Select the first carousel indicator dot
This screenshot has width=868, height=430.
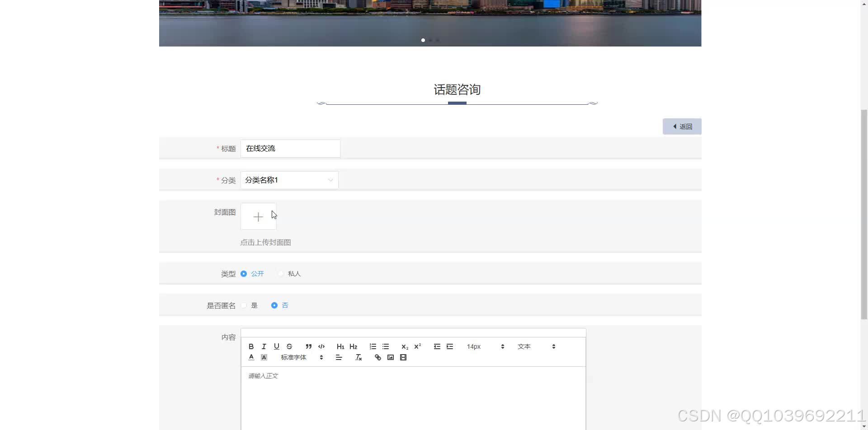pyautogui.click(x=423, y=40)
